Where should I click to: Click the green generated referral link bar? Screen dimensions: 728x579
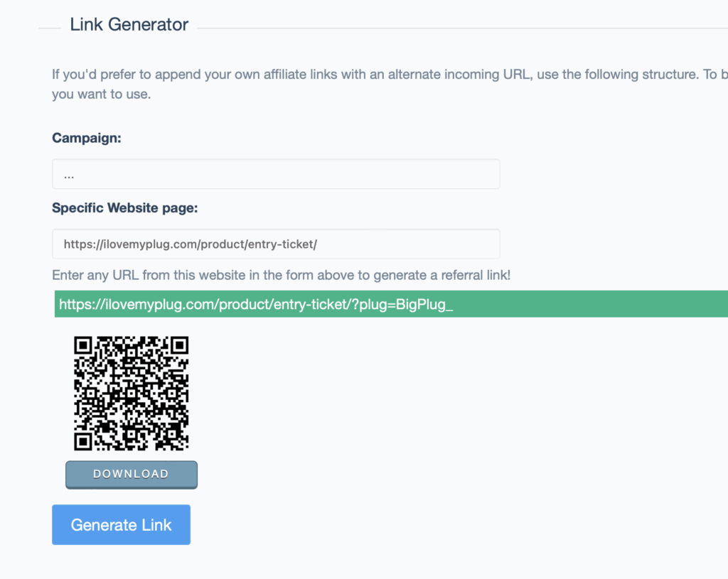tap(391, 304)
